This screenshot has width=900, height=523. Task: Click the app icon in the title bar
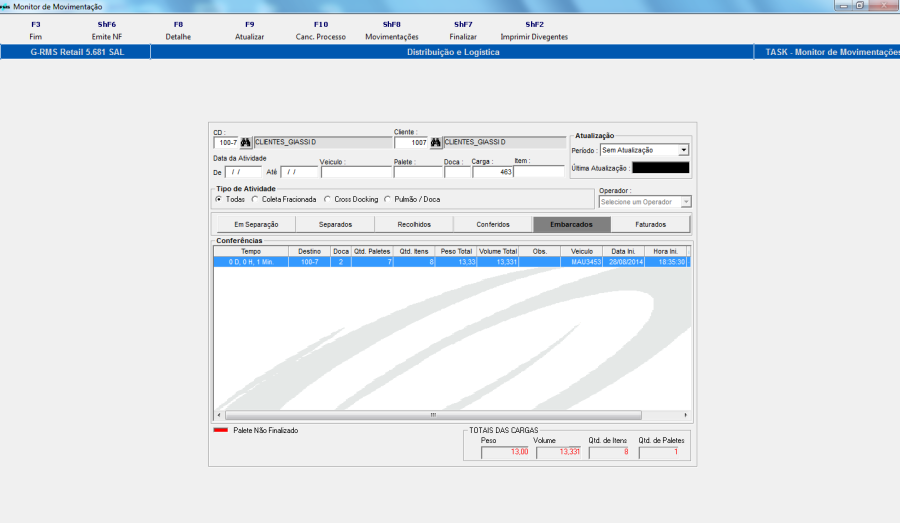pyautogui.click(x=5, y=6)
